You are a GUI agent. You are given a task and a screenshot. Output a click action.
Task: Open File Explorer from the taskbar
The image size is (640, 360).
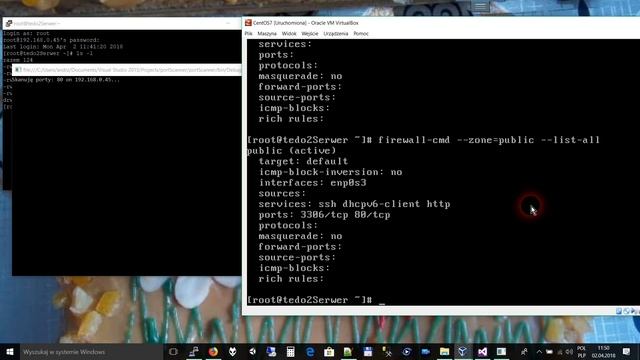[444, 351]
